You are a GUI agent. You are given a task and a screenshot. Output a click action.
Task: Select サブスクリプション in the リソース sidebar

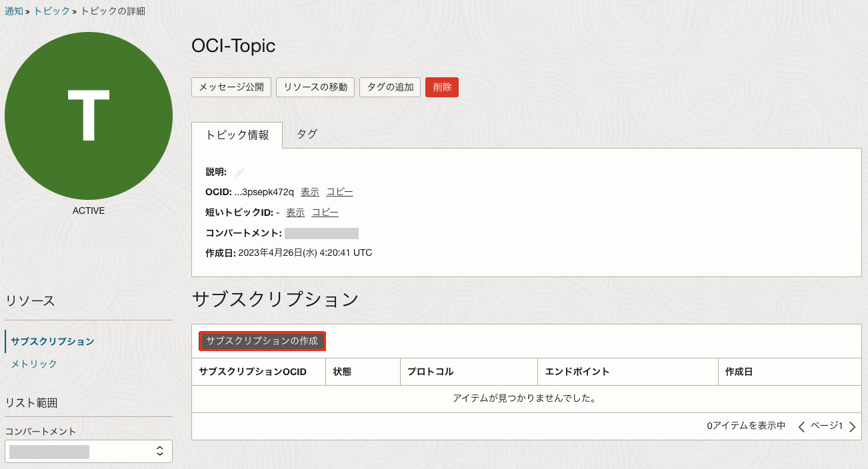[53, 342]
